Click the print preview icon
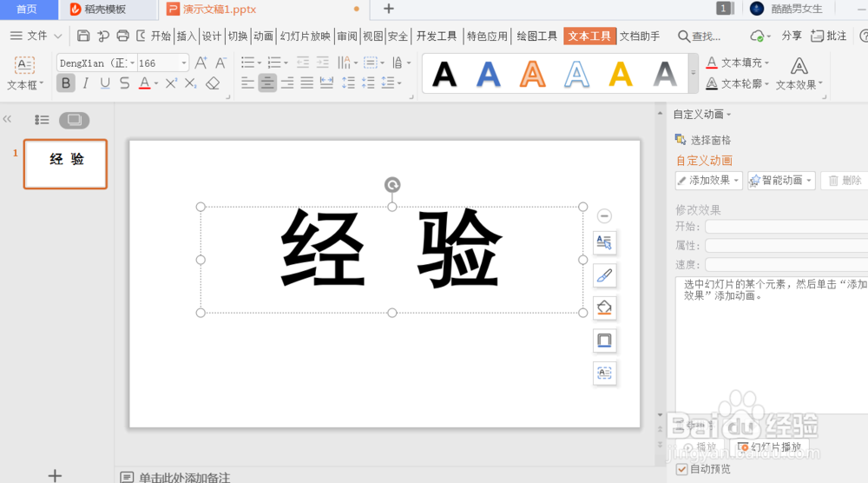Screen dimensions: 868x483 [141, 36]
